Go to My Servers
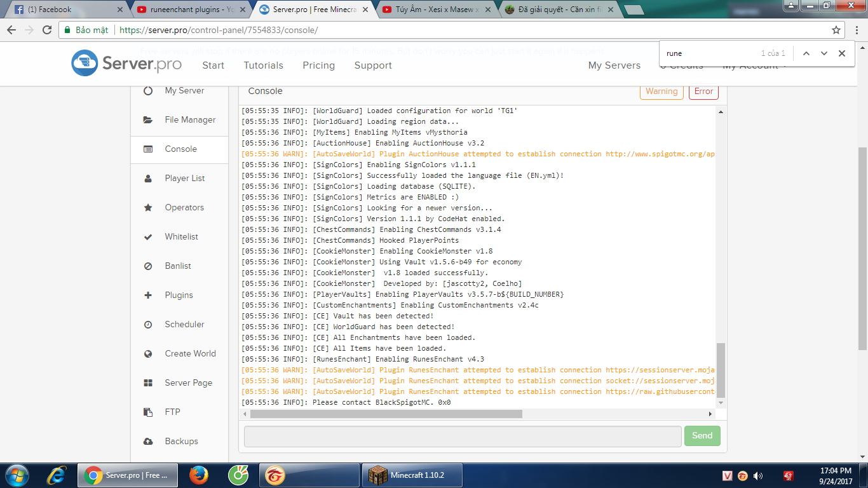The height and width of the screenshot is (488, 868). click(614, 65)
